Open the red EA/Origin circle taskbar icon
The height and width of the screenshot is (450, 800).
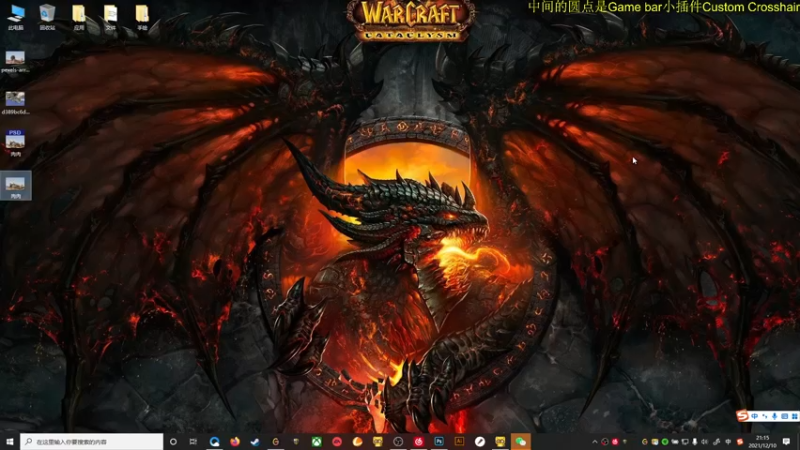click(337, 442)
